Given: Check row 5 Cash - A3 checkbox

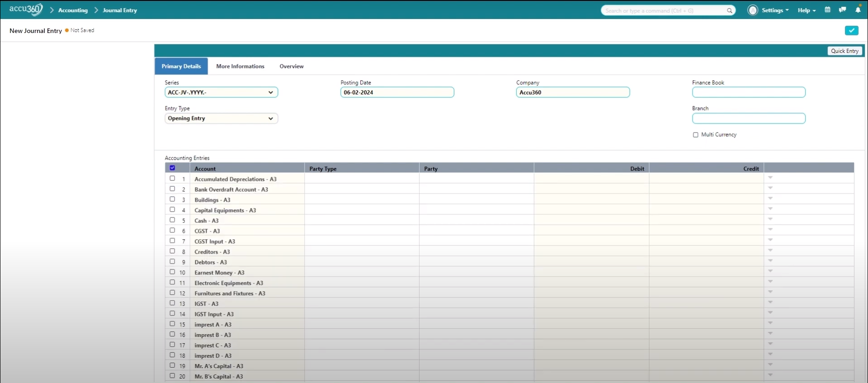Looking at the screenshot, I should [x=172, y=220].
